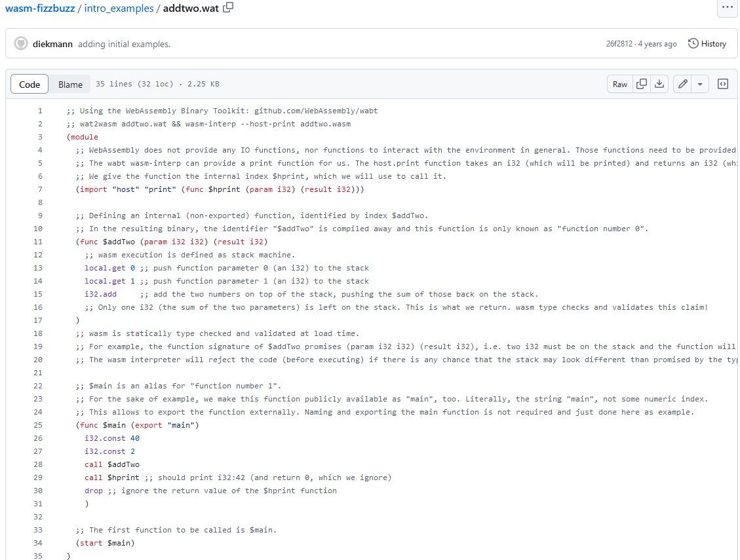The height and width of the screenshot is (560, 740).
Task: Switch to the Code tab
Action: click(x=29, y=84)
